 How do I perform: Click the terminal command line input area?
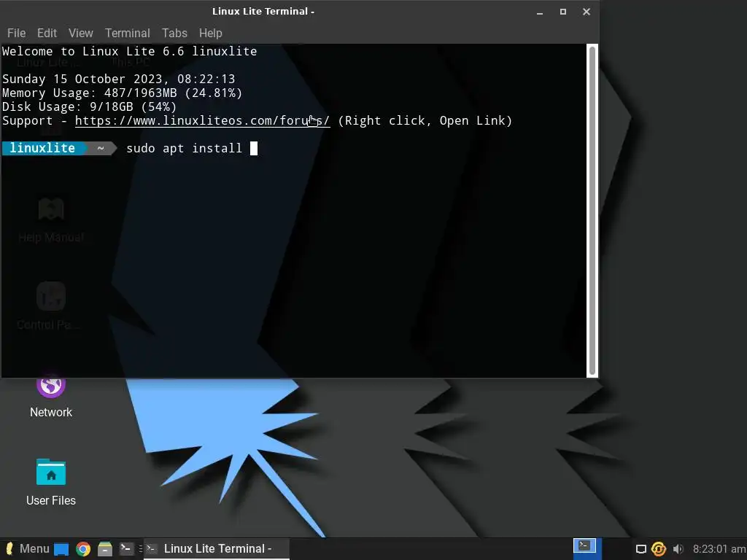click(x=192, y=148)
